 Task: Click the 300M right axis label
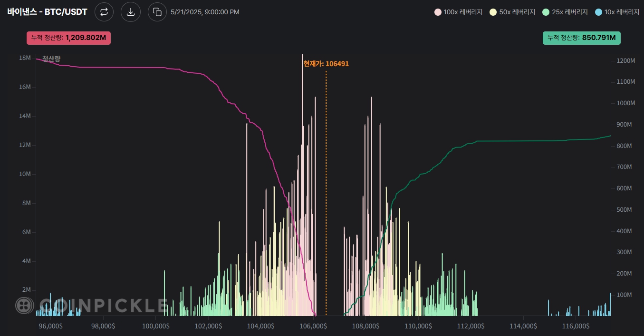(624, 252)
